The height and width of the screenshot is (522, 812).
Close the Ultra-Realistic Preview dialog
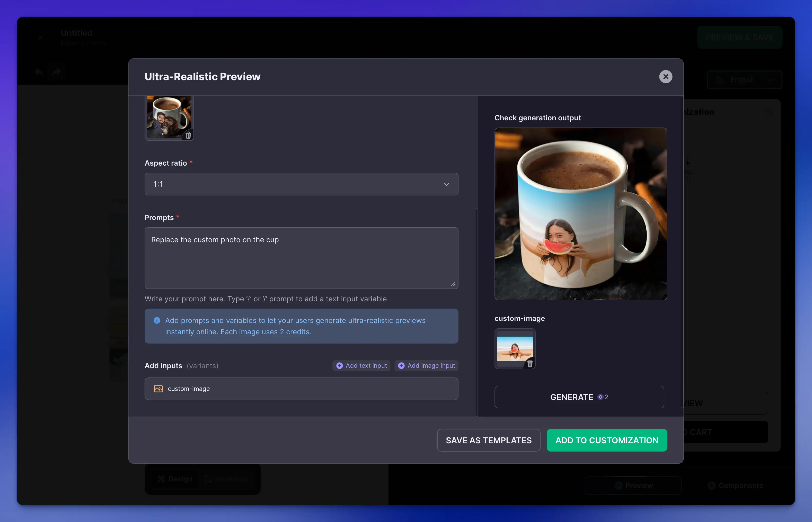pos(665,77)
